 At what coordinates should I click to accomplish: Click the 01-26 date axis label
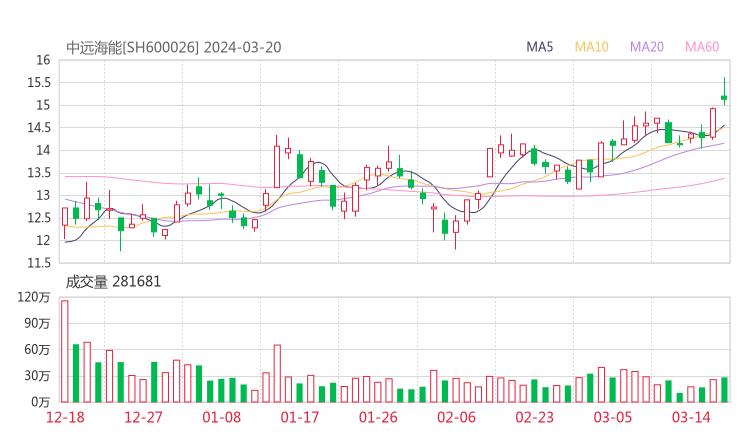click(x=378, y=417)
